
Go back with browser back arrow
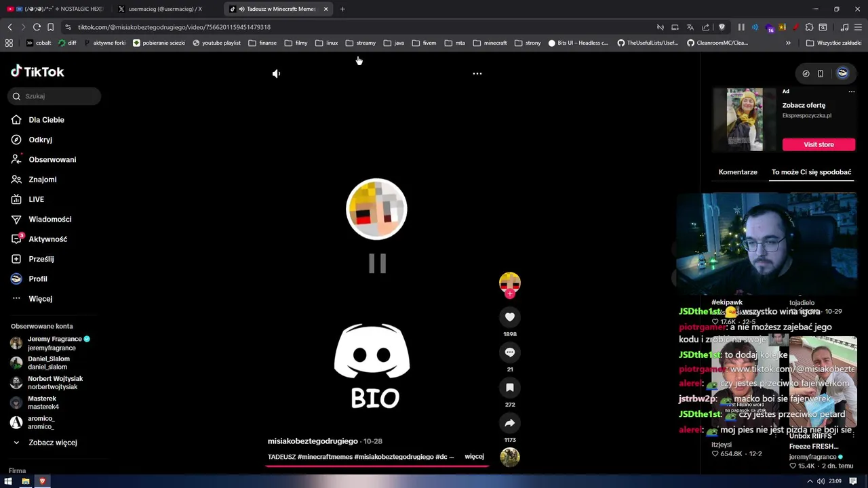point(9,27)
